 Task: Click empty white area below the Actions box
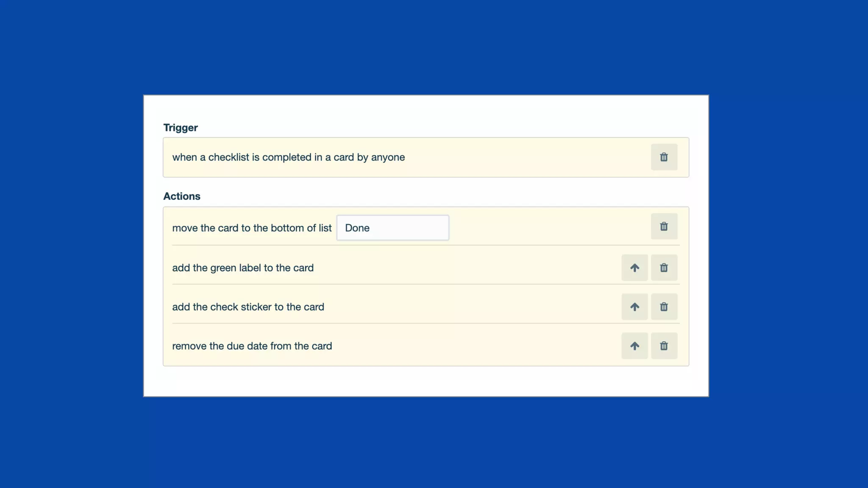pyautogui.click(x=424, y=381)
